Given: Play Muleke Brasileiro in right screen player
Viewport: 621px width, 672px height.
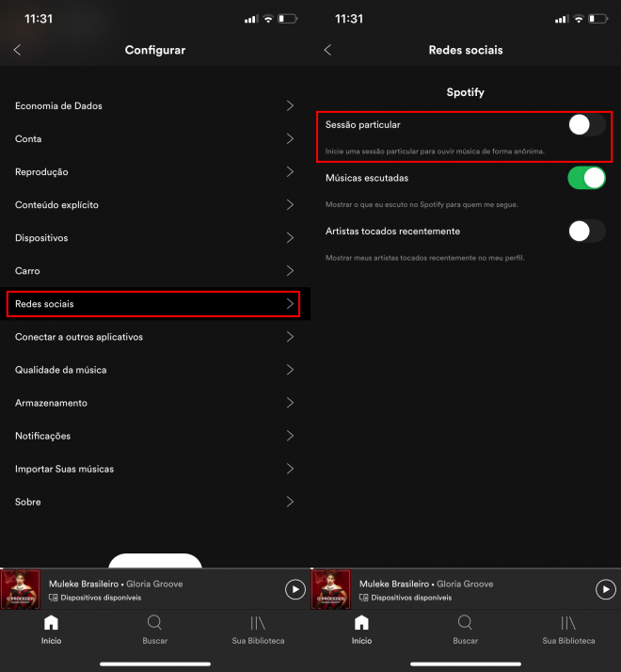Looking at the screenshot, I should click(606, 589).
